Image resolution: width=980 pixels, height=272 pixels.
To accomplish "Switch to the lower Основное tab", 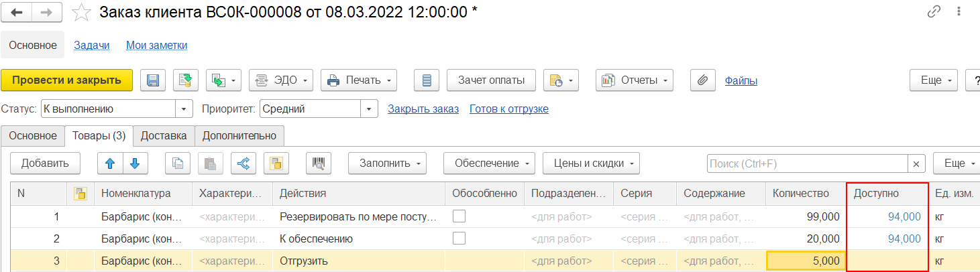I will pos(33,135).
